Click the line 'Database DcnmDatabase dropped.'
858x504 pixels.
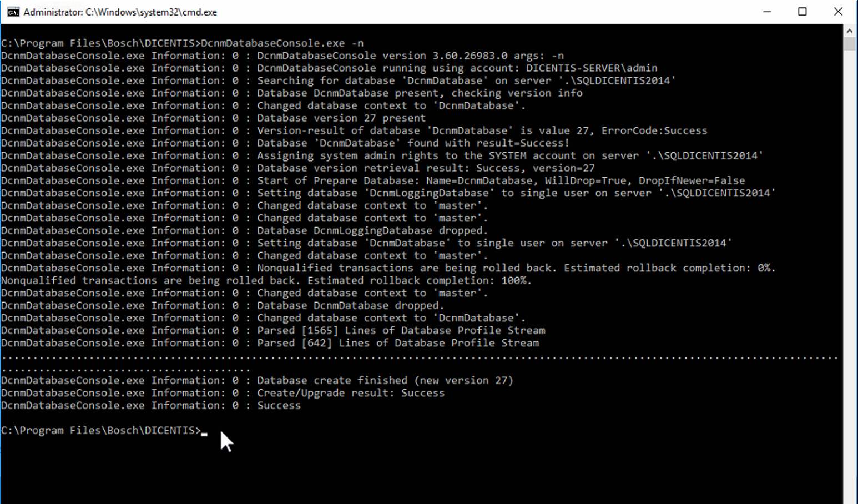point(351,305)
